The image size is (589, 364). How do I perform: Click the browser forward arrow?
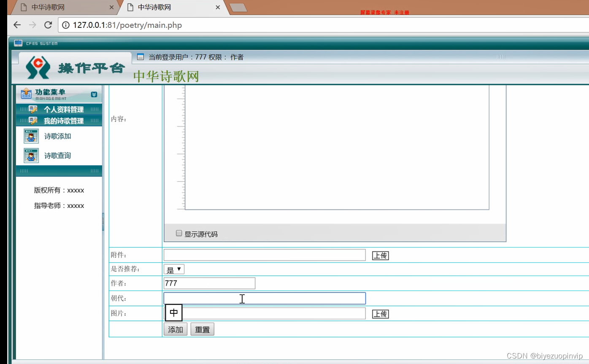coord(32,25)
